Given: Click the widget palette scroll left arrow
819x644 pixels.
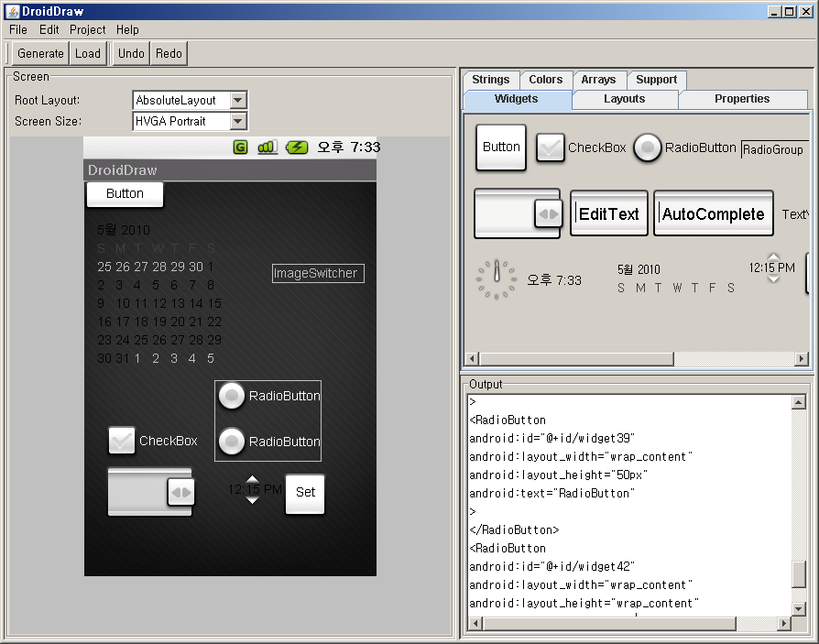Looking at the screenshot, I should tap(472, 359).
